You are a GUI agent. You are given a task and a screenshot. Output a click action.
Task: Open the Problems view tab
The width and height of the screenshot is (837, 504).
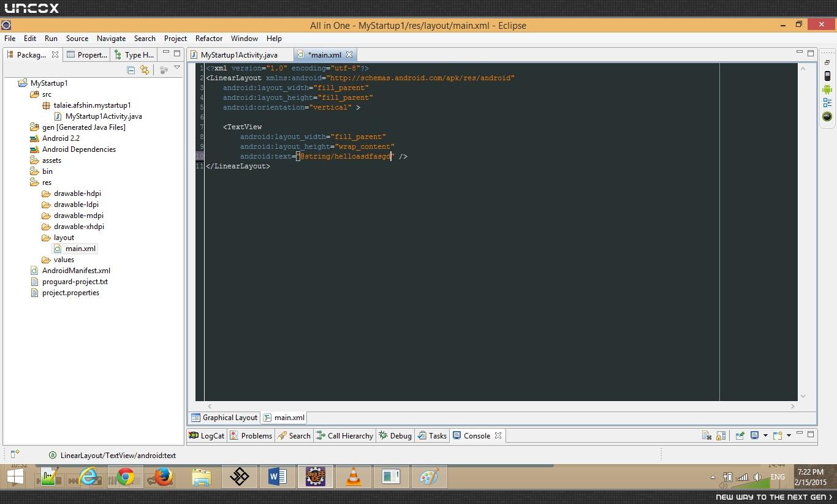tap(251, 435)
